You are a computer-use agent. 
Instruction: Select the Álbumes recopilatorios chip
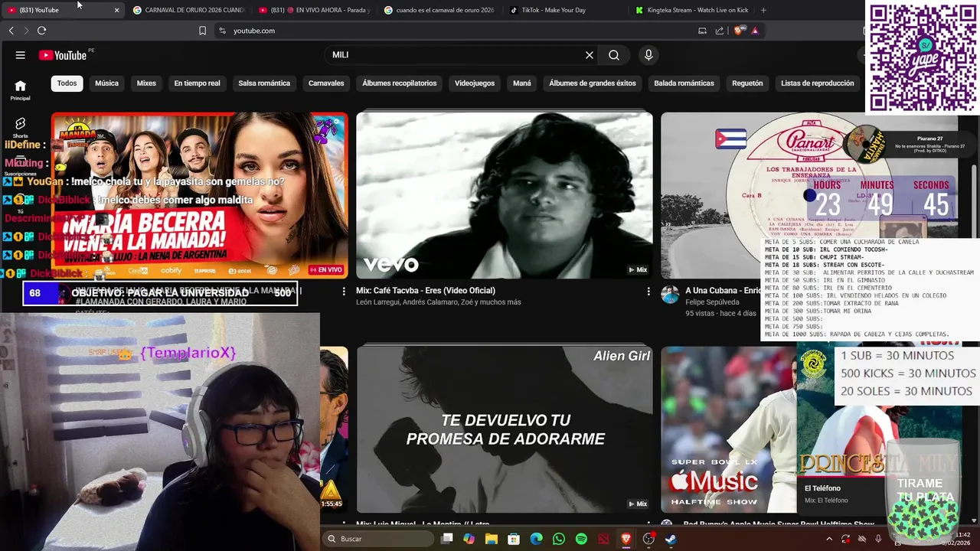(400, 83)
